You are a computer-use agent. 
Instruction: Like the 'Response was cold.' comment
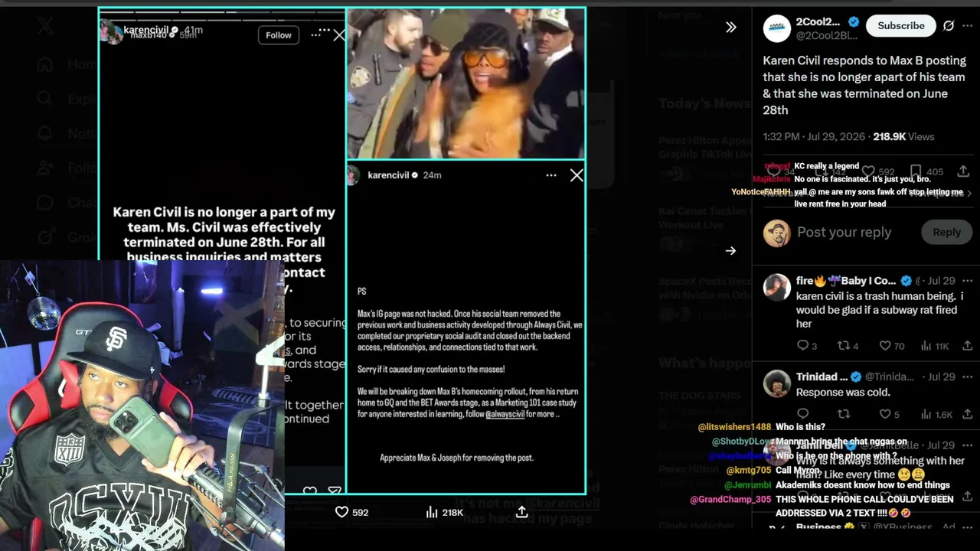pos(890,415)
